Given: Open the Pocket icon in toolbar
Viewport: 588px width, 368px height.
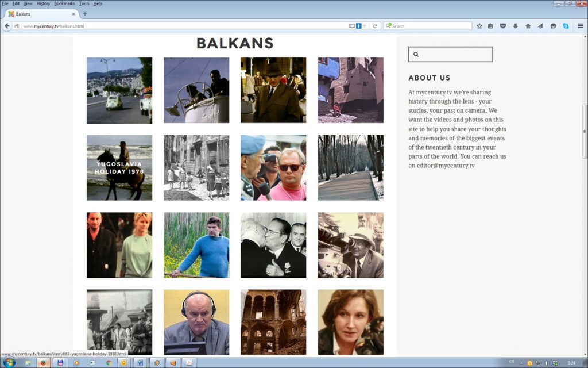Looking at the screenshot, I should coord(503,26).
